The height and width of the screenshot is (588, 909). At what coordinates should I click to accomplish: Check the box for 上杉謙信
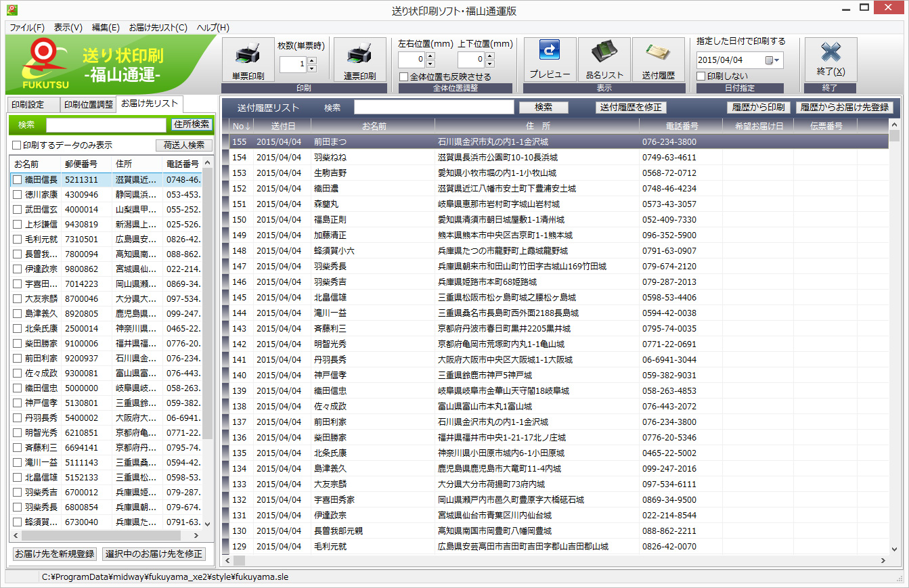coord(17,225)
